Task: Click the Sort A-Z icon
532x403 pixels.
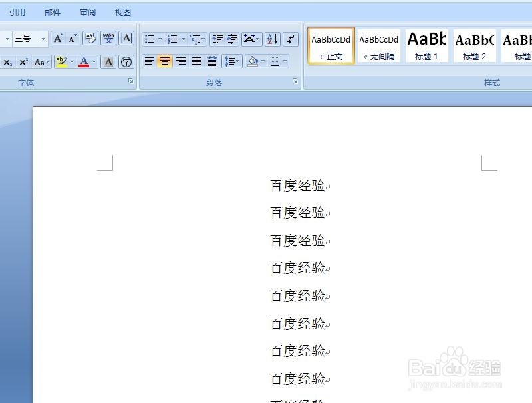Action: [273, 39]
